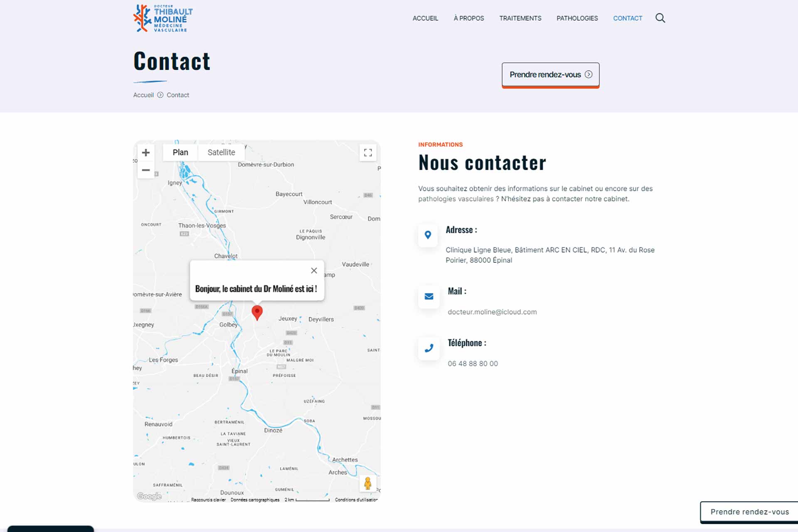Image resolution: width=798 pixels, height=532 pixels.
Task: Open the Traitements menu
Action: (x=520, y=18)
